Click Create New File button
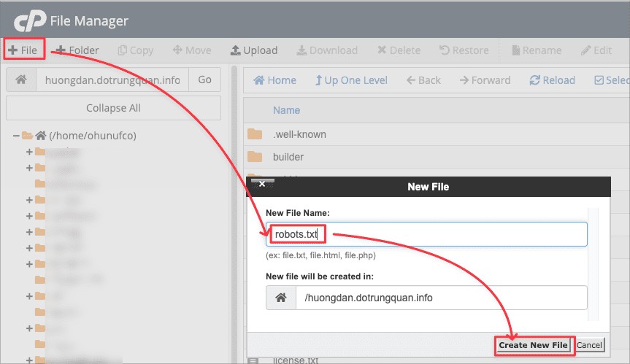Viewport: 630px width, 364px height. coord(533,345)
